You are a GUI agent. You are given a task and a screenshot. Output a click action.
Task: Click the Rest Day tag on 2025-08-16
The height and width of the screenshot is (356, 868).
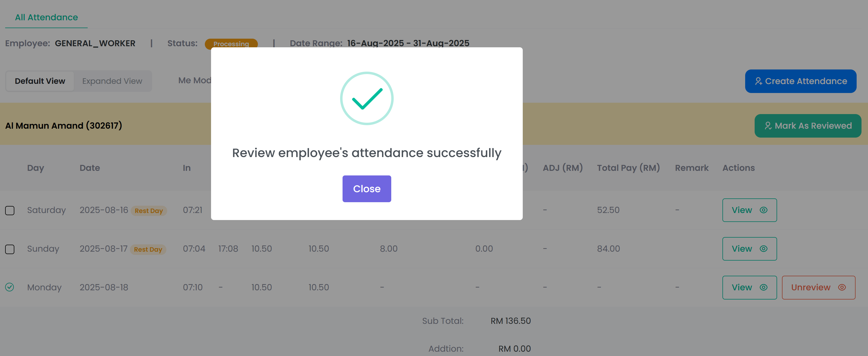coord(149,211)
